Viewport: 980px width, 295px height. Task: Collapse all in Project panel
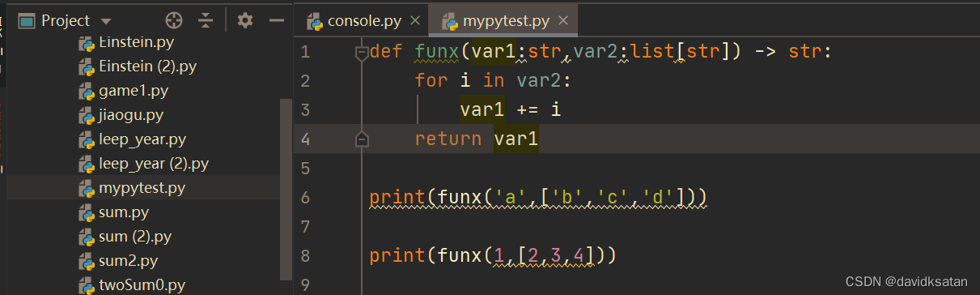click(206, 20)
